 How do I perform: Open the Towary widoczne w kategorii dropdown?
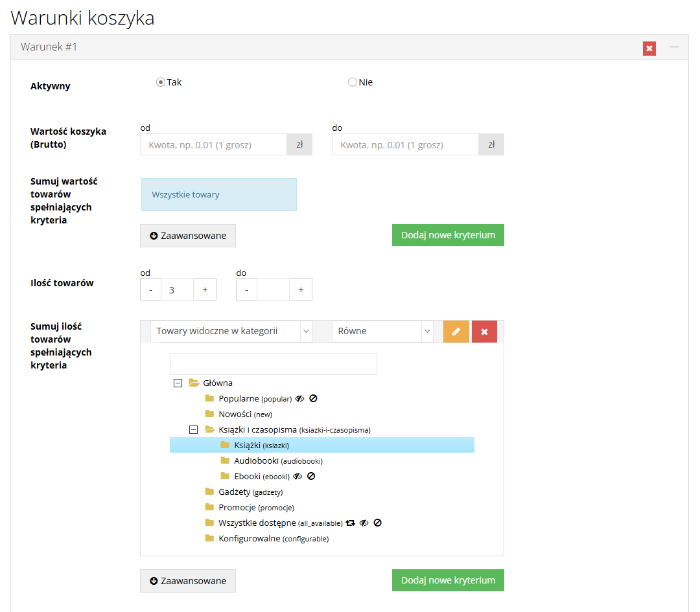[x=231, y=332]
